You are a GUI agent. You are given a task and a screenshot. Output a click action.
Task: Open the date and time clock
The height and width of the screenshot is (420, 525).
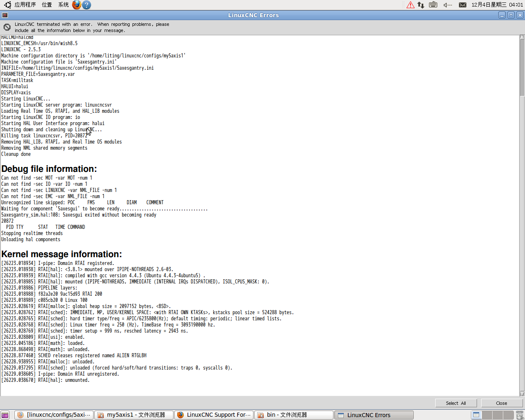coord(497,5)
